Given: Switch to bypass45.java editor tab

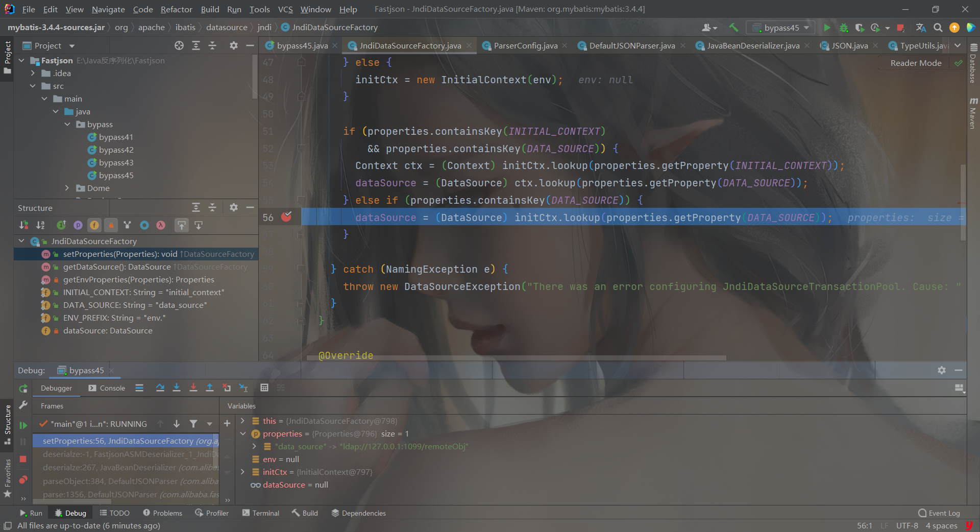Looking at the screenshot, I should [x=302, y=46].
